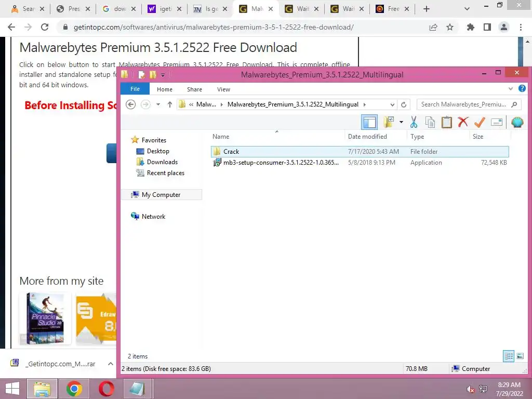Image resolution: width=532 pixels, height=399 pixels.
Task: Reload the Chrome page
Action: 45,27
